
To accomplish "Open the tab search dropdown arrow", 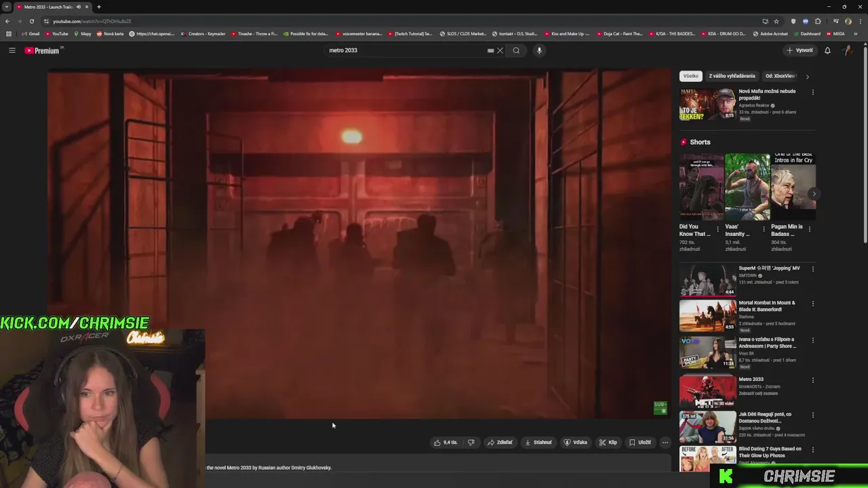I will click(6, 7).
